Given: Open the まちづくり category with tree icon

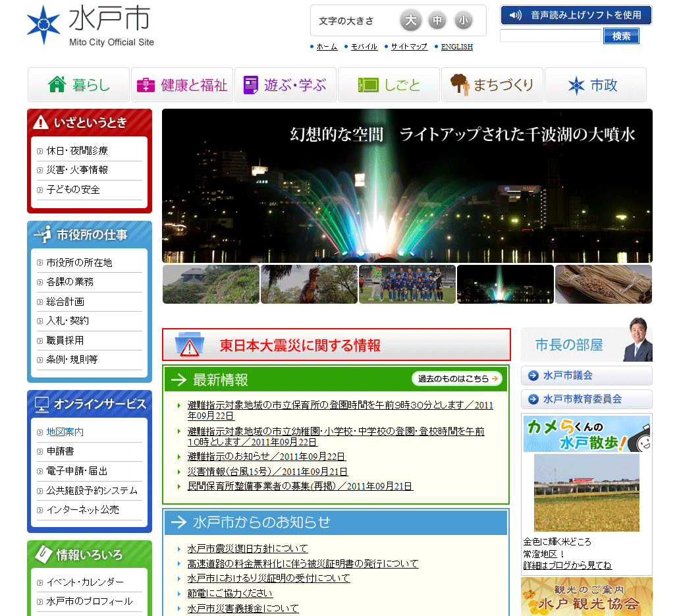Looking at the screenshot, I should (492, 85).
